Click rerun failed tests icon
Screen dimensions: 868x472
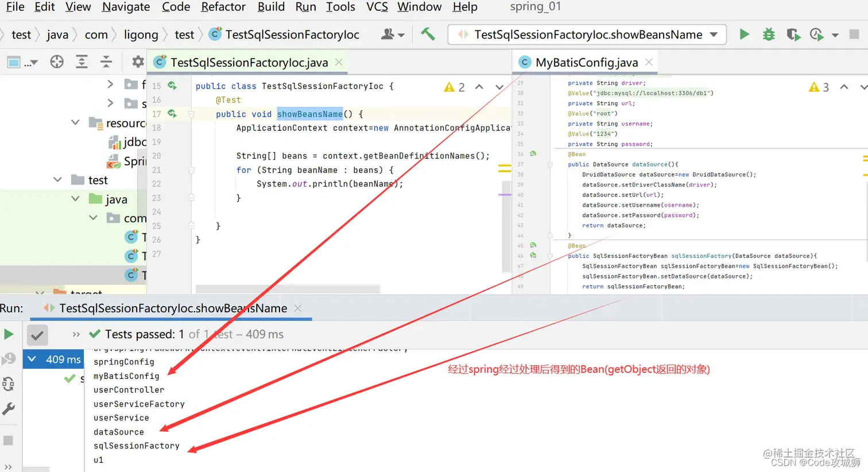[x=9, y=359]
